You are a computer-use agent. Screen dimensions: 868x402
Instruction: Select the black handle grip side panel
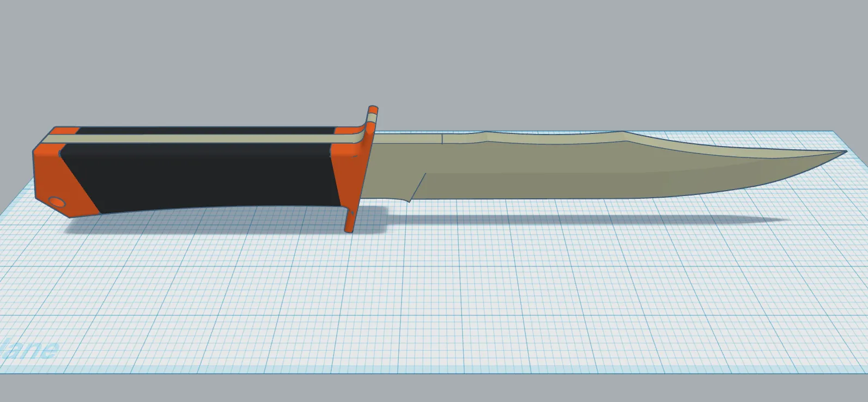[196, 174]
